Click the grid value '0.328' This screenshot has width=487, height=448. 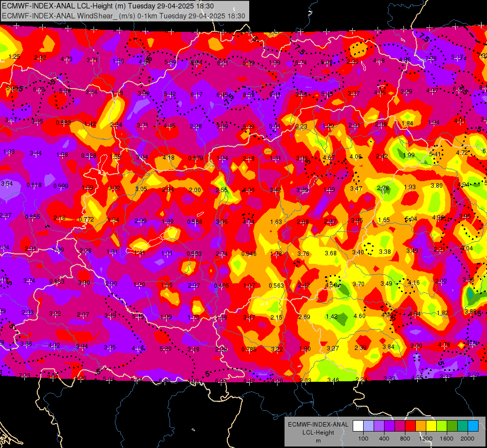(89, 156)
